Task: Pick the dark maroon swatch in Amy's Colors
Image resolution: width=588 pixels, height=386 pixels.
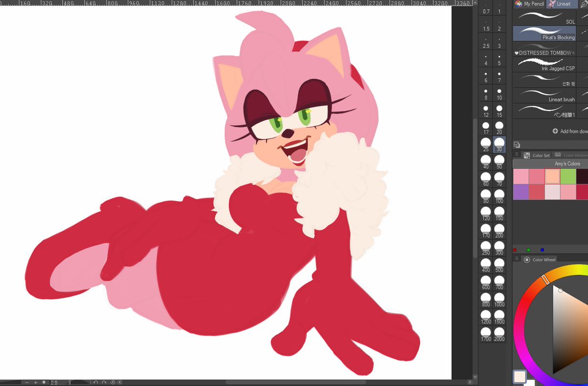Action: click(583, 177)
